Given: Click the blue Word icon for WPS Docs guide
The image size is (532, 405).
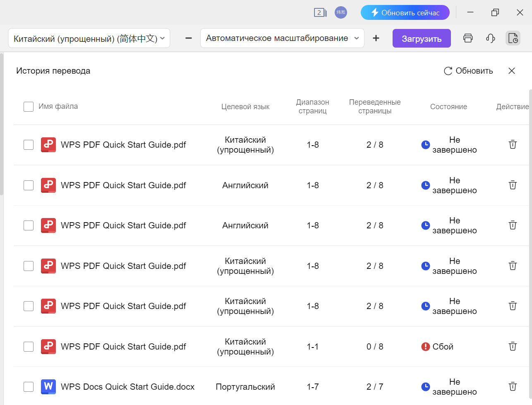Looking at the screenshot, I should [x=48, y=387].
